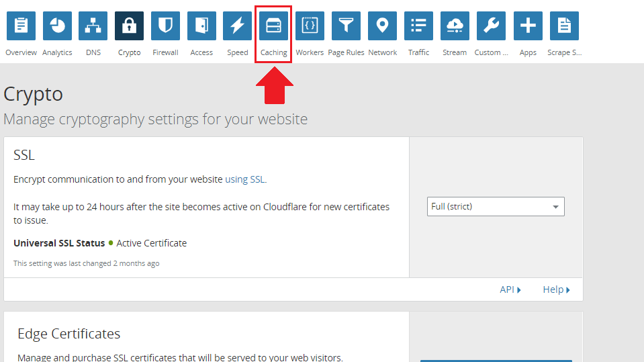Click the 'Workers' tab label

[310, 52]
